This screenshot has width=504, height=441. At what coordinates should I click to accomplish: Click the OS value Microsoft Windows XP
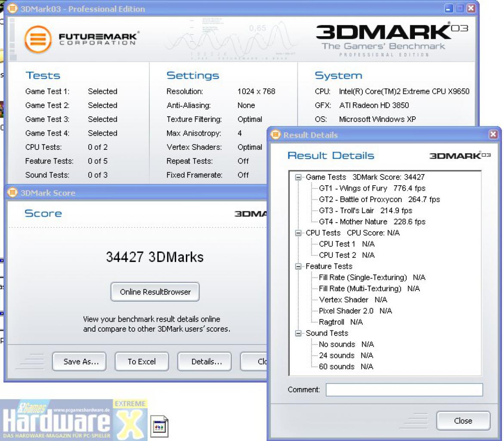coord(377,119)
